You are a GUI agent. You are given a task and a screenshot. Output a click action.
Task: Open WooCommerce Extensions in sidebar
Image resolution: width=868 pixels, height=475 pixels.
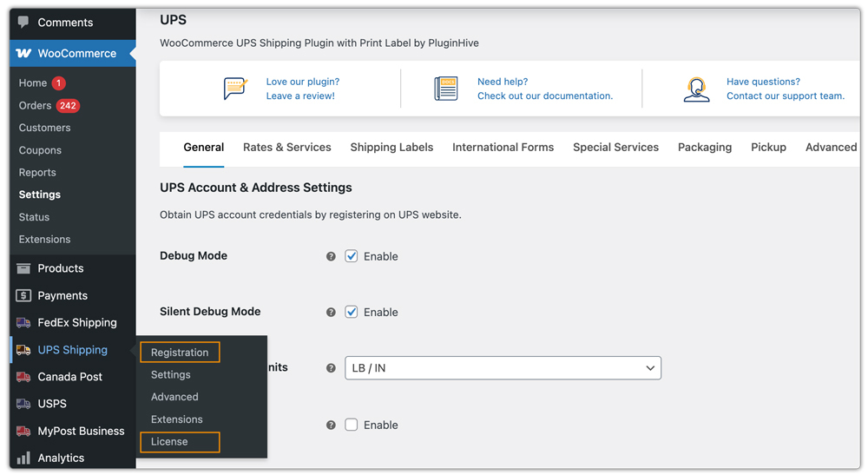(x=44, y=240)
